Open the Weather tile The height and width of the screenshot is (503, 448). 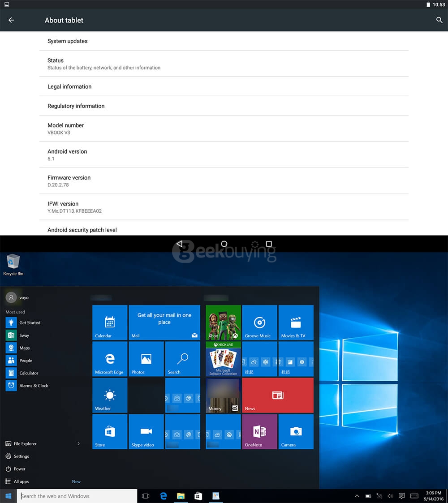[110, 395]
